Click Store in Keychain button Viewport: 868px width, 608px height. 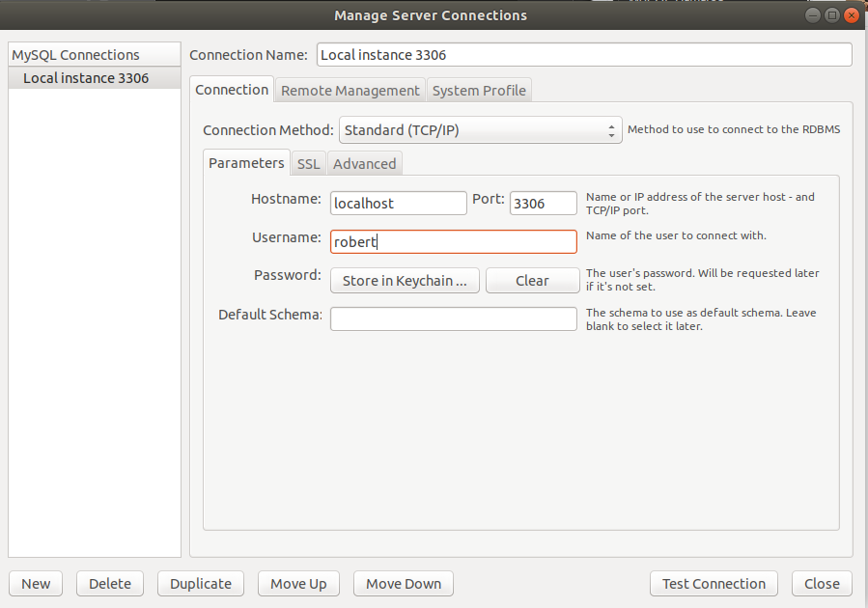[405, 281]
